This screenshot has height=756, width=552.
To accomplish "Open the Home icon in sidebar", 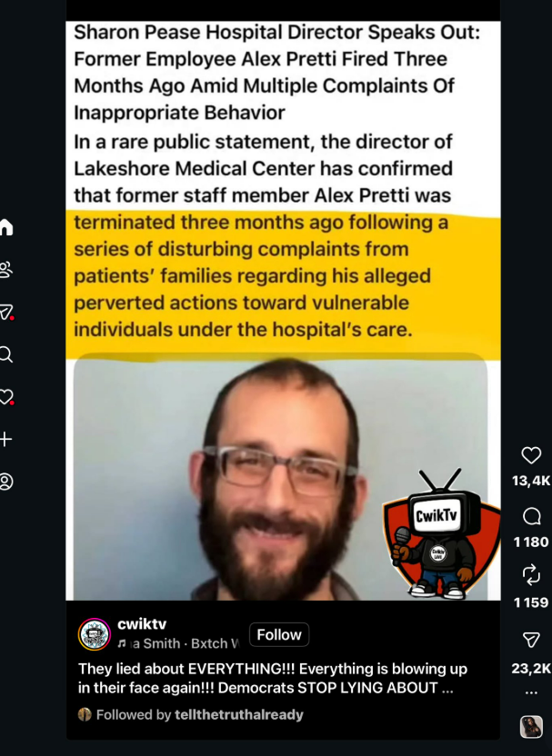I will [5, 226].
